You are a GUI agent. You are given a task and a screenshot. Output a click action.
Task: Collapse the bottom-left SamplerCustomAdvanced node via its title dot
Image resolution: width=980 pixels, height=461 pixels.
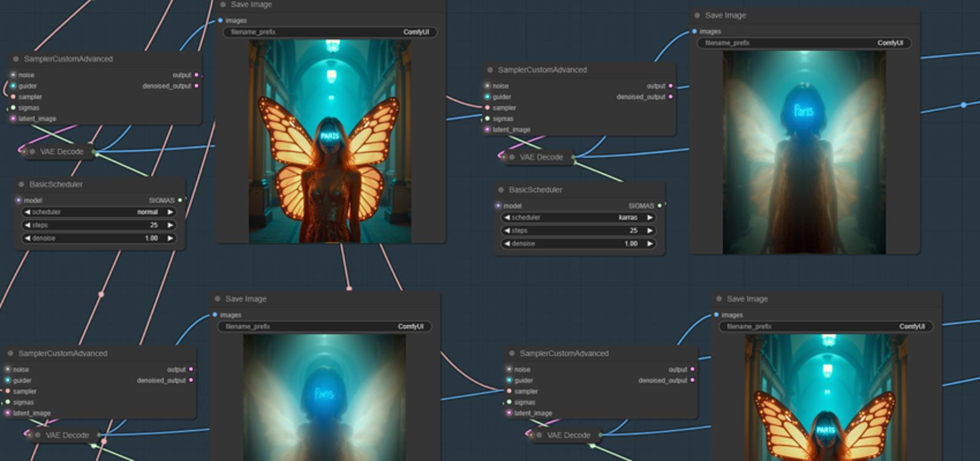[10, 353]
